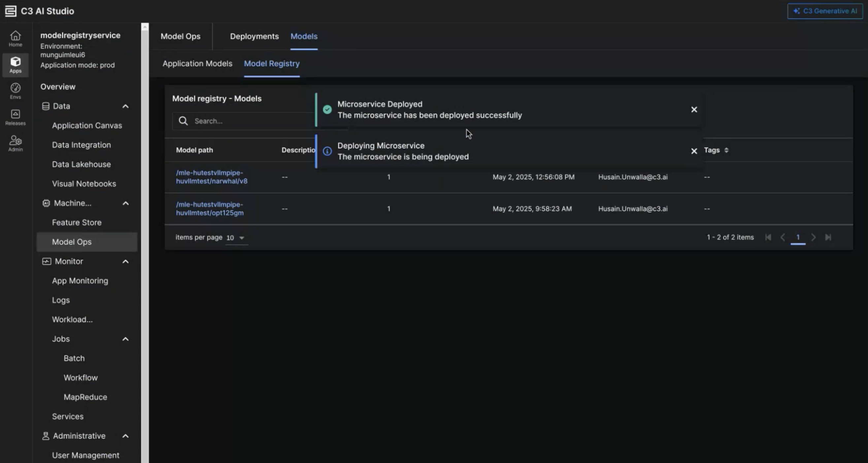Collapse the Jobs subsection
This screenshot has width=868, height=463.
[x=125, y=339]
